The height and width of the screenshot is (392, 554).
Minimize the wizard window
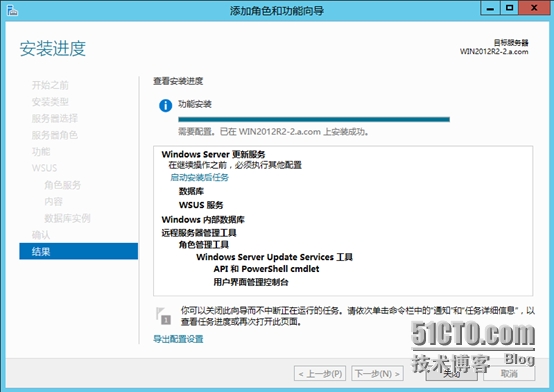pyautogui.click(x=490, y=8)
